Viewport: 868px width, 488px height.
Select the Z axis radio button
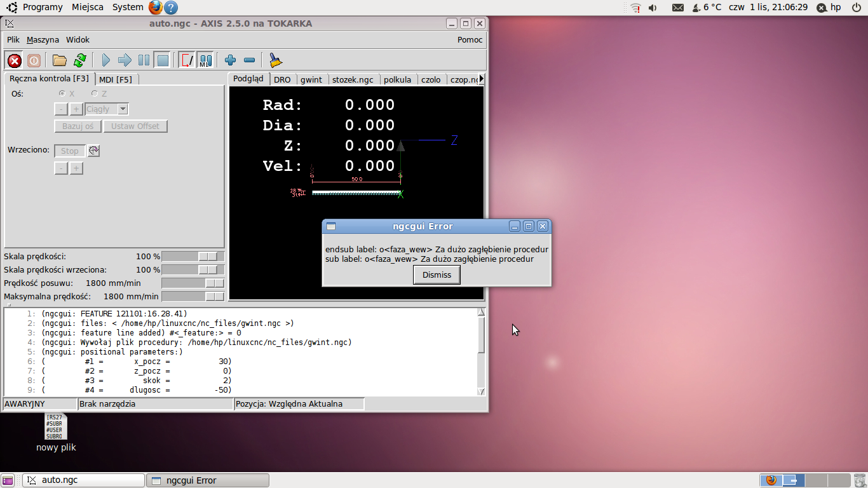tap(94, 93)
